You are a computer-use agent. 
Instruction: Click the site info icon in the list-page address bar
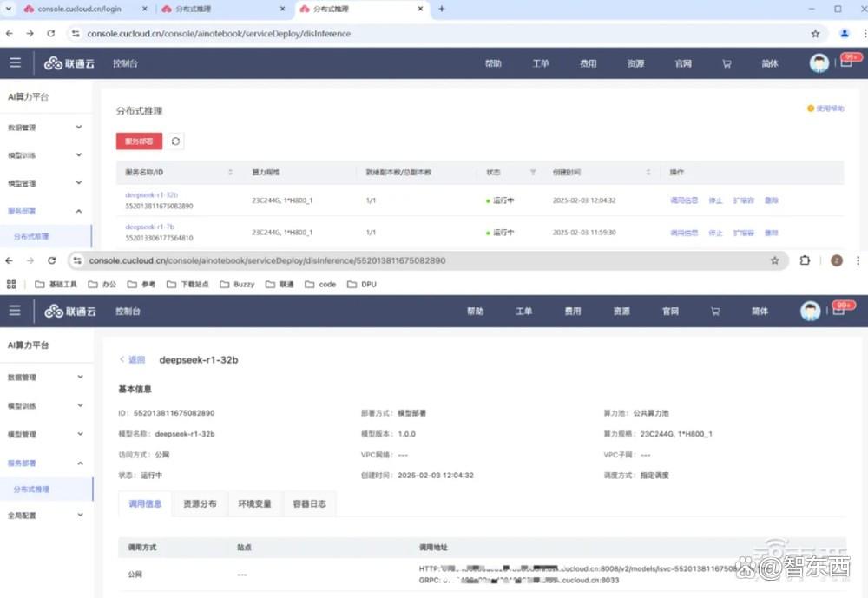(76, 33)
